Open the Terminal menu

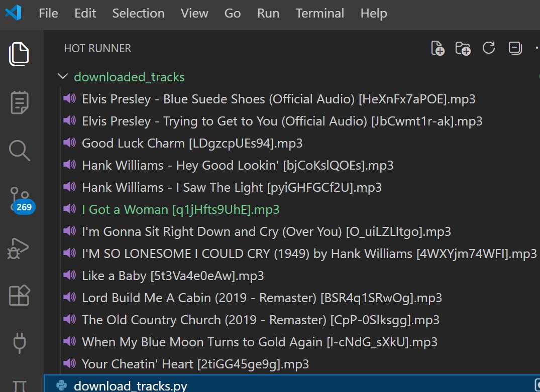[x=320, y=14]
